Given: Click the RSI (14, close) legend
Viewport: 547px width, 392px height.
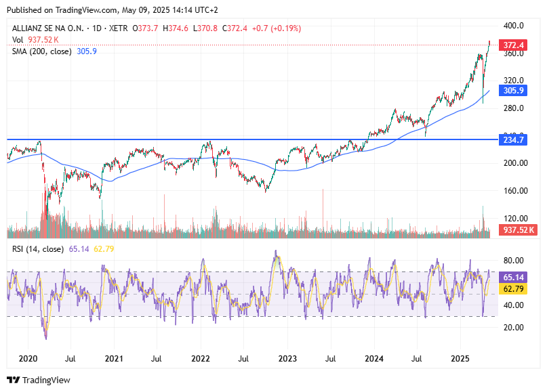Looking at the screenshot, I should tap(38, 248).
